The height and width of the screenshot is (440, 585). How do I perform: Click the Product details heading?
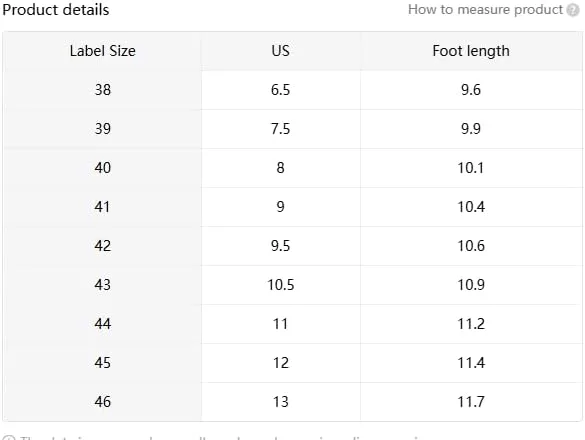point(56,10)
